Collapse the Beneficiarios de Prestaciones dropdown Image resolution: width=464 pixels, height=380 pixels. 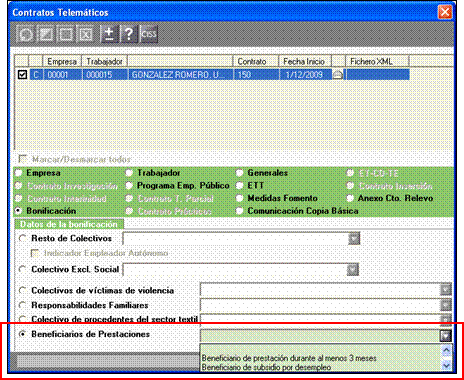coord(446,335)
